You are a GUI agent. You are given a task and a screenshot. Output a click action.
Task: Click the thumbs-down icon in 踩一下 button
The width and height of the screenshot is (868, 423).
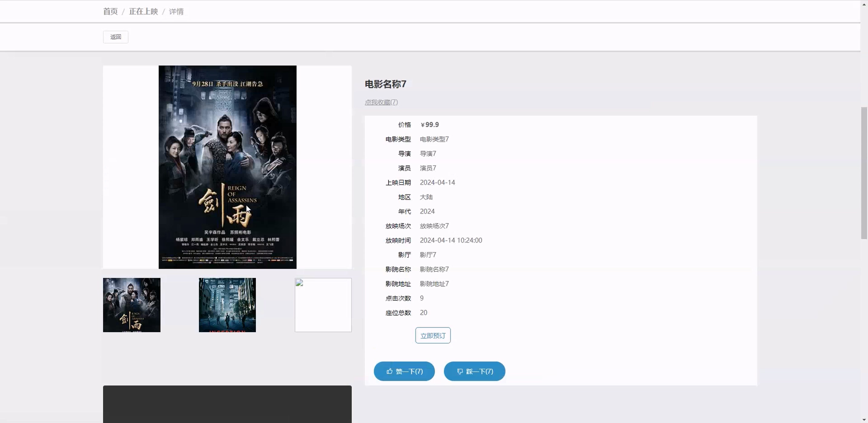pos(460,372)
